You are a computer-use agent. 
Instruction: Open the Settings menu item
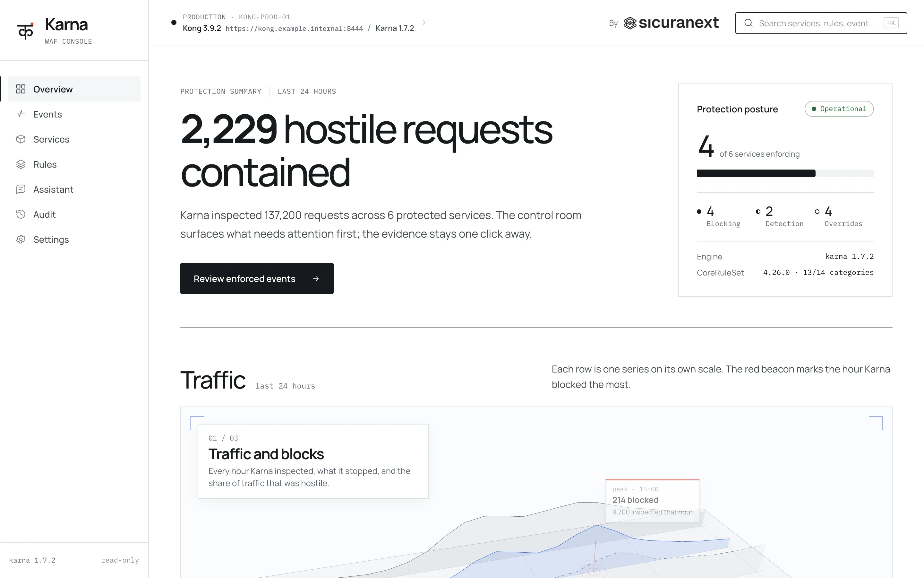[74, 239]
